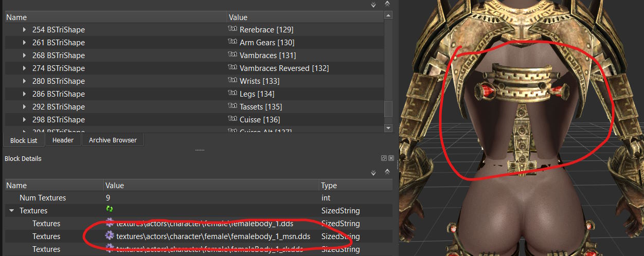Click the Txt icon beside Vambraces Reversed [132]
The width and height of the screenshot is (644, 256).
(232, 68)
